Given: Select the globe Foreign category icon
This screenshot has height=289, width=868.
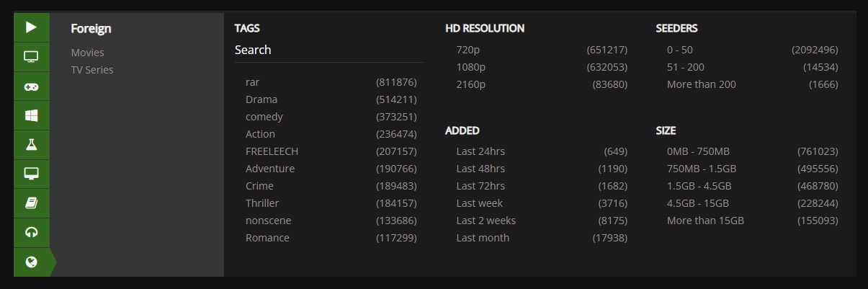Looking at the screenshot, I should click(31, 262).
